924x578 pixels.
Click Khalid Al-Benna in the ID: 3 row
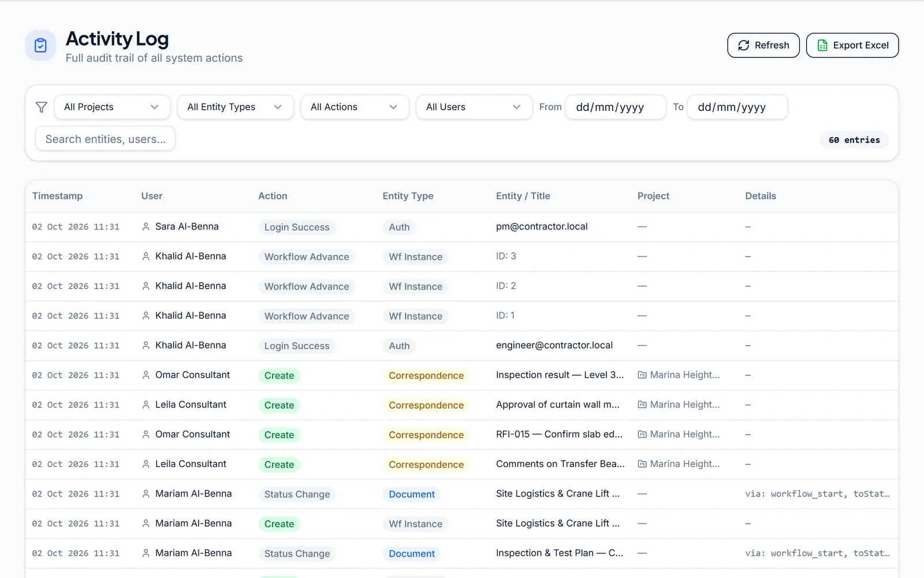[191, 256]
